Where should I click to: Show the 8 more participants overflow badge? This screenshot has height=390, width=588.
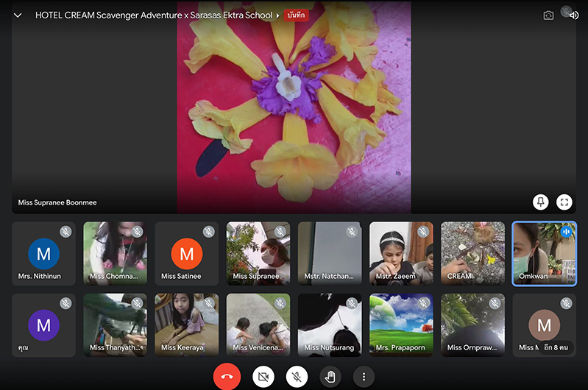(556, 347)
